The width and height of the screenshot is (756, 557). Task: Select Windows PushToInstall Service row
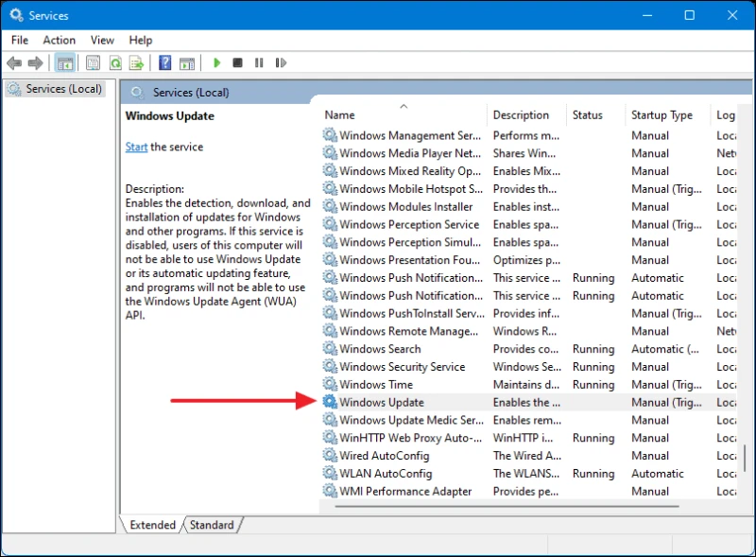pos(528,313)
